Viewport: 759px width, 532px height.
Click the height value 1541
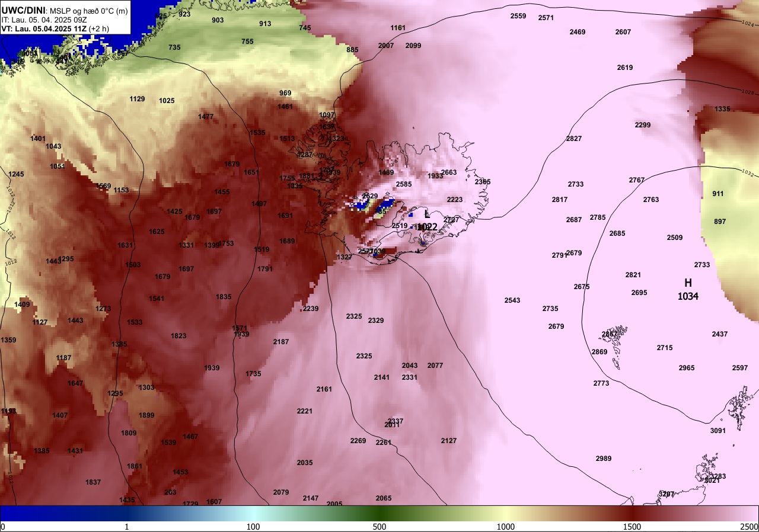157,299
